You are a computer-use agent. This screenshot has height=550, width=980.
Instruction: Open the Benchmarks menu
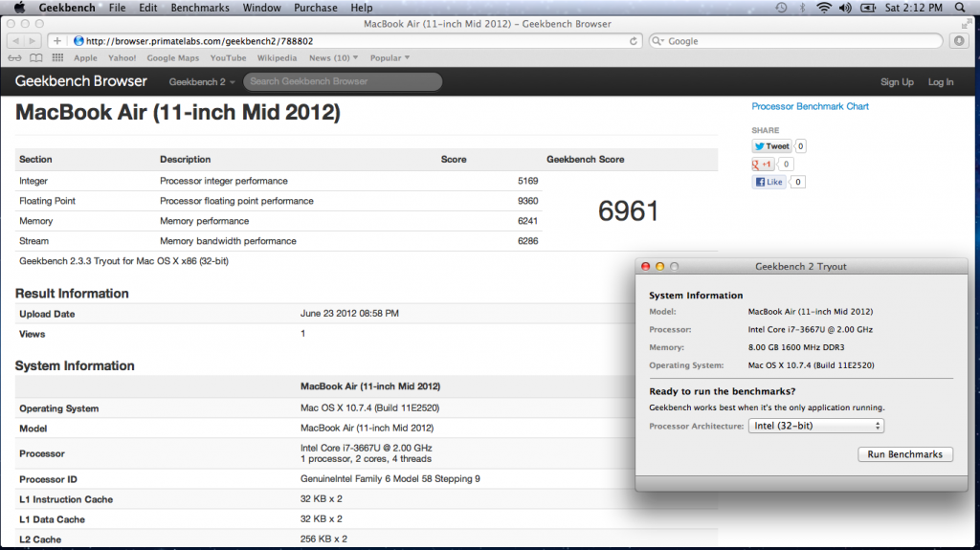[200, 8]
